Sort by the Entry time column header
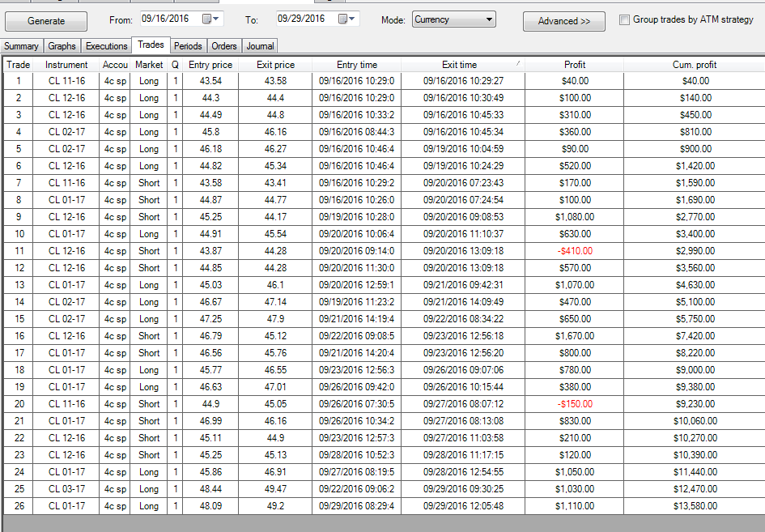765x532 pixels. click(357, 65)
